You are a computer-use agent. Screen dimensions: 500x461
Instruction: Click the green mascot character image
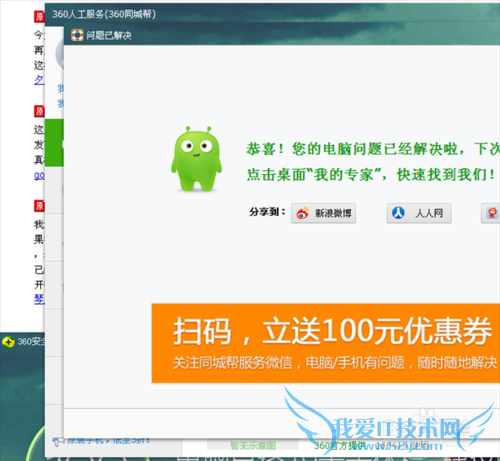[196, 159]
